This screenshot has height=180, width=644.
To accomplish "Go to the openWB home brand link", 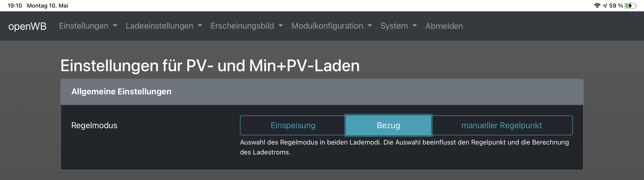I will (x=27, y=26).
